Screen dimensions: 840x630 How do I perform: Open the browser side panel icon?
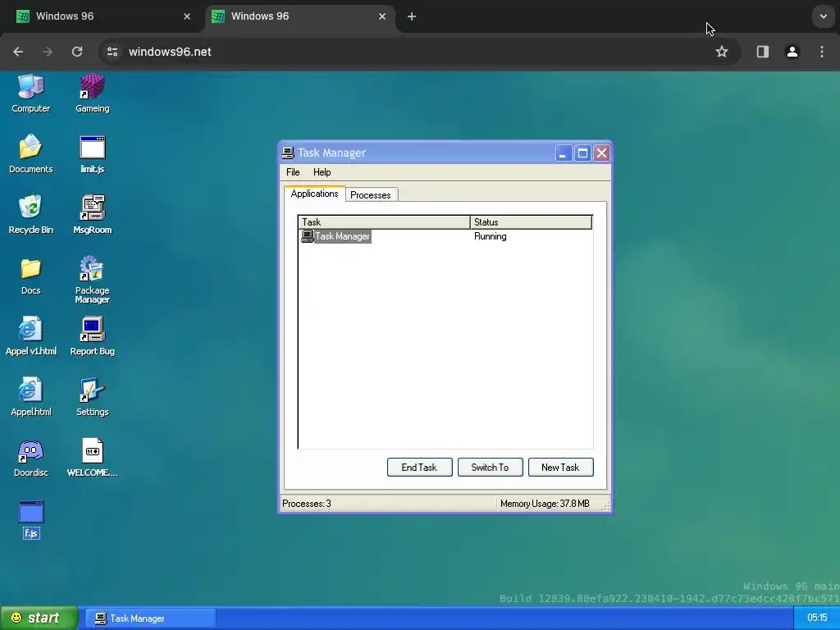tap(762, 52)
